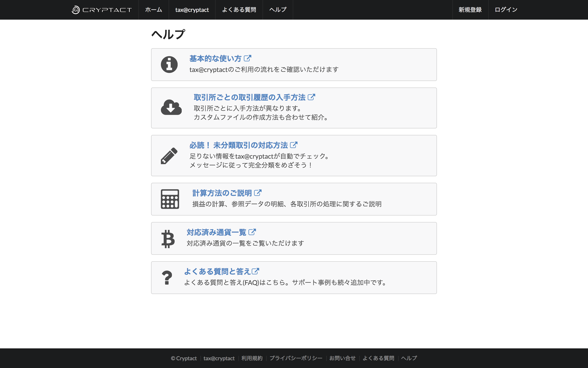Click 新規登録 to sign up
This screenshot has width=588, height=368.
tap(470, 10)
